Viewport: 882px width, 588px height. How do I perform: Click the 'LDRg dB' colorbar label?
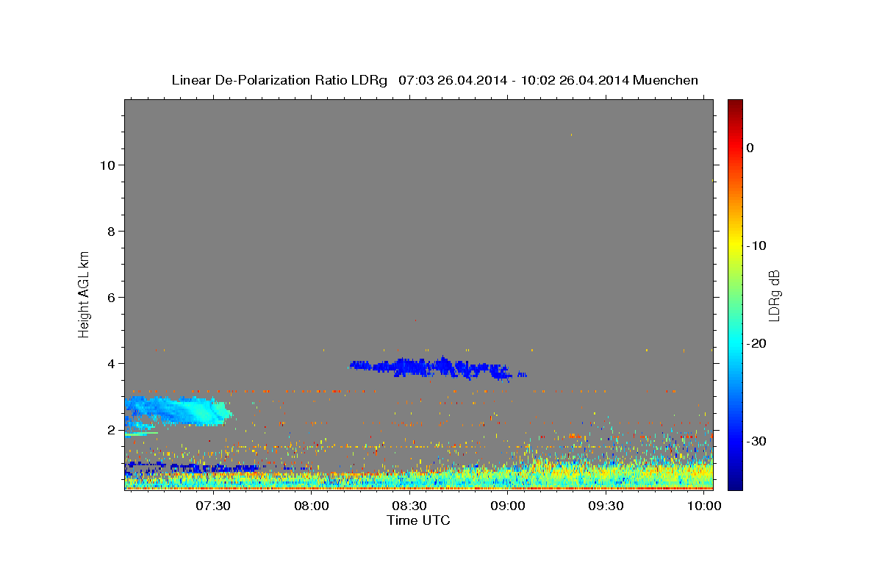pyautogui.click(x=773, y=295)
